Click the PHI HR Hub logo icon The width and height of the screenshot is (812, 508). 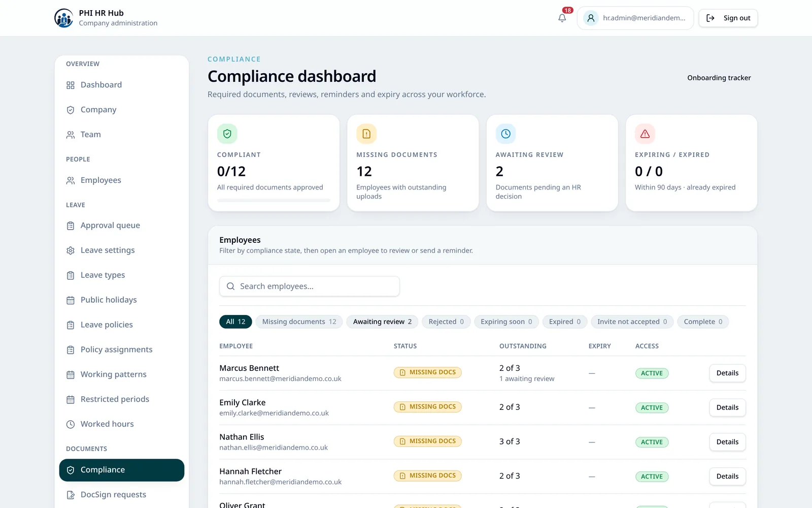[63, 18]
